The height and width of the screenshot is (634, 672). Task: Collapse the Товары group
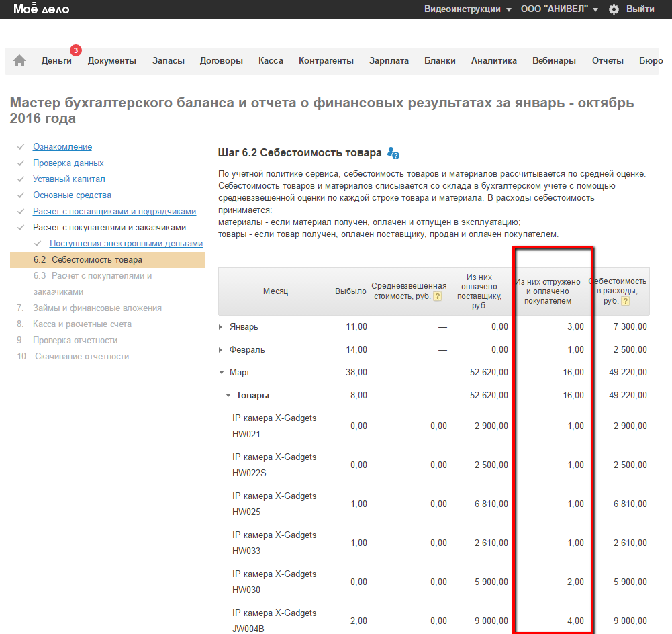228,396
